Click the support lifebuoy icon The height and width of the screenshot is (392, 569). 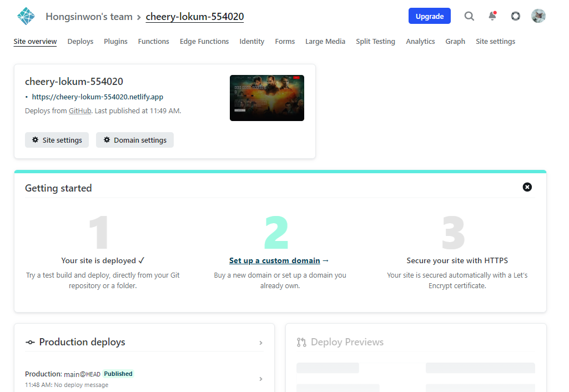516,16
